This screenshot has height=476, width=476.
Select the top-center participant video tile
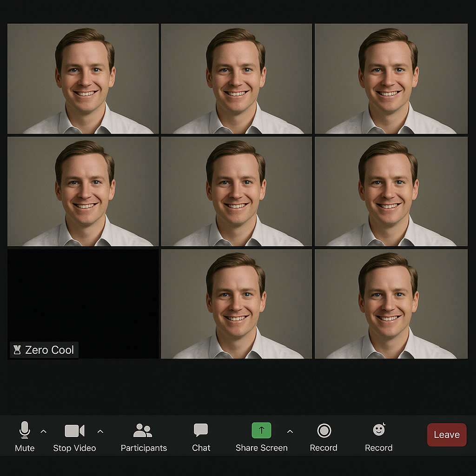pos(236,79)
